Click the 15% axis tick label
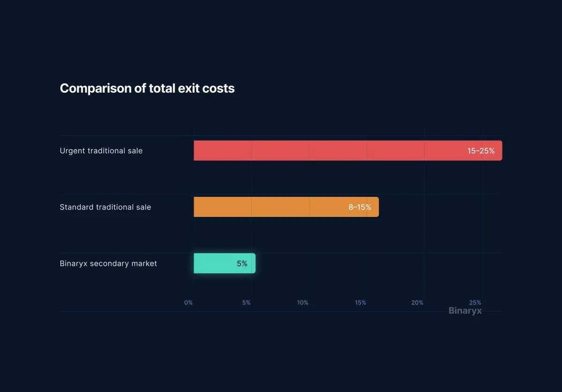The image size is (562, 392). coord(360,303)
